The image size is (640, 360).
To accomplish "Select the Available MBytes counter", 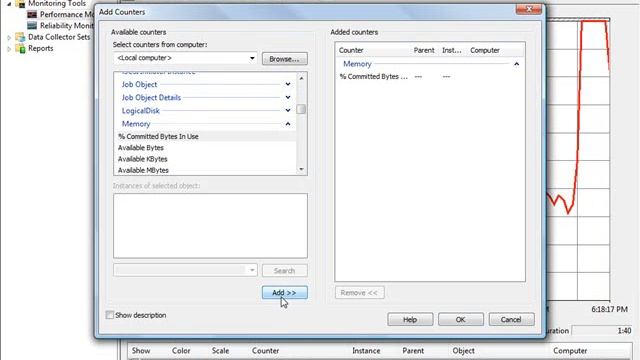I will [x=205, y=170].
